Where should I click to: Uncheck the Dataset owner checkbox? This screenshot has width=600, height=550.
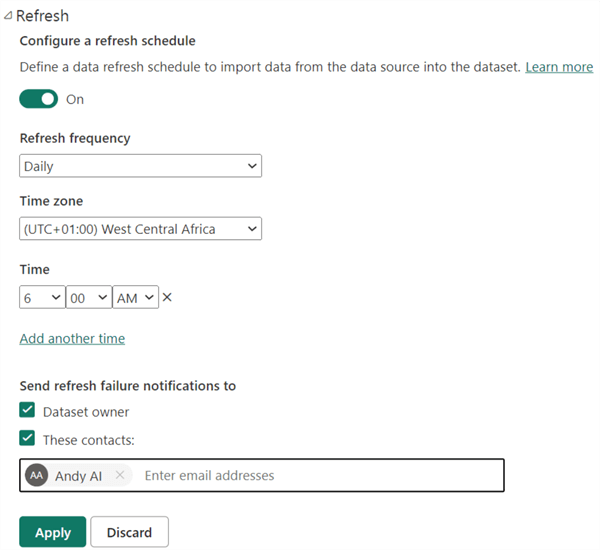tap(27, 410)
